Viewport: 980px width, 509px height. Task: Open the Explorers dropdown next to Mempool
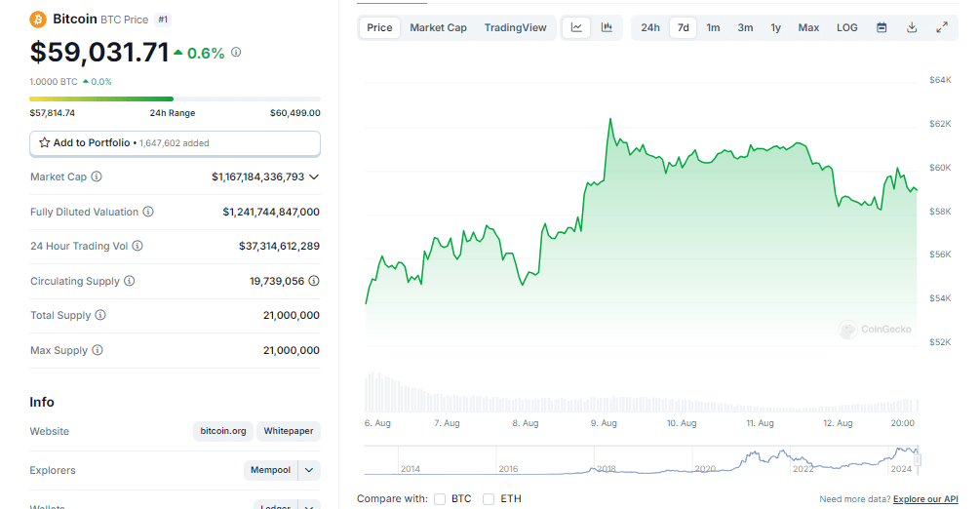point(309,470)
